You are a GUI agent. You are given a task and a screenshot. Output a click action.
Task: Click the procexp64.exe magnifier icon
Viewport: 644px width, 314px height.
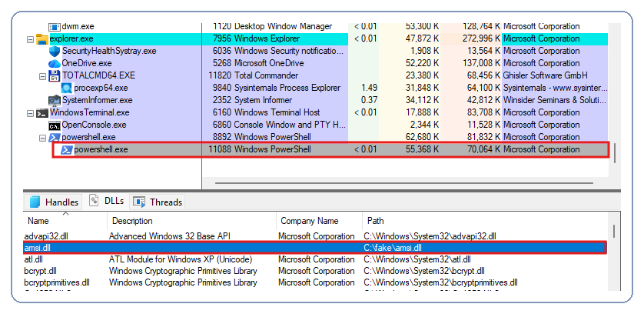(x=67, y=88)
